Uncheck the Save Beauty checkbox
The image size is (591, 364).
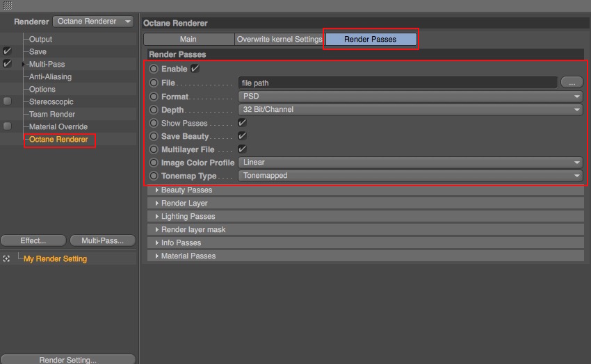[242, 136]
